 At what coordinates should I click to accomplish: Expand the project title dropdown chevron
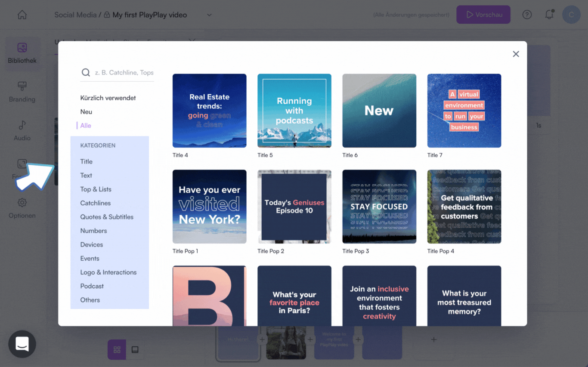click(209, 15)
